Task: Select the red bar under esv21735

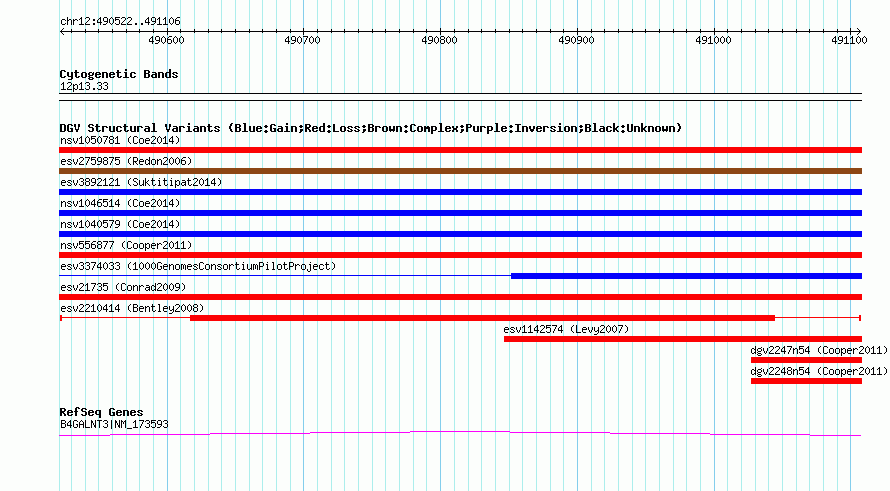Action: [x=460, y=297]
